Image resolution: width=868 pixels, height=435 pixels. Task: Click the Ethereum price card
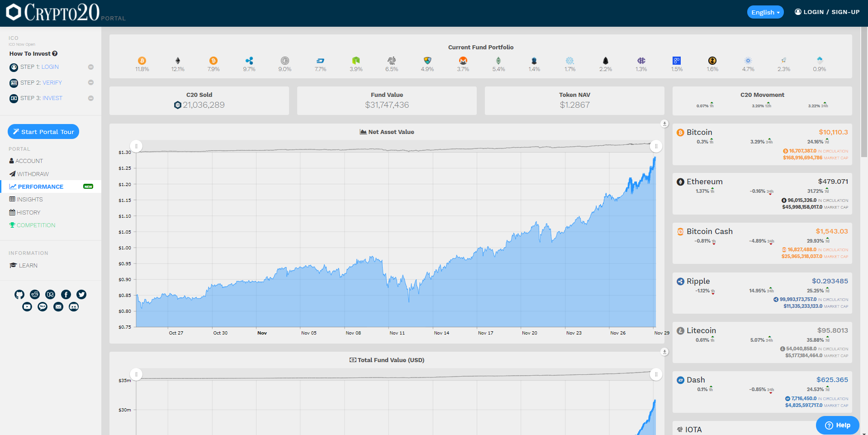pos(762,194)
